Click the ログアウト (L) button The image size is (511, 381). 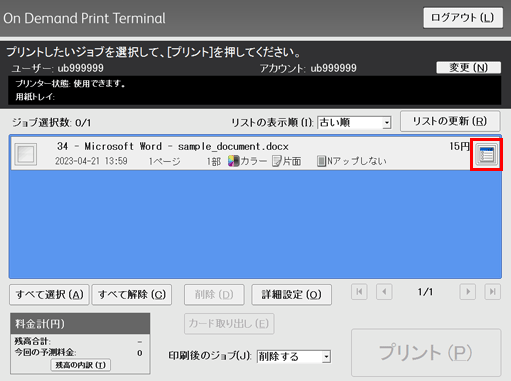tap(463, 18)
